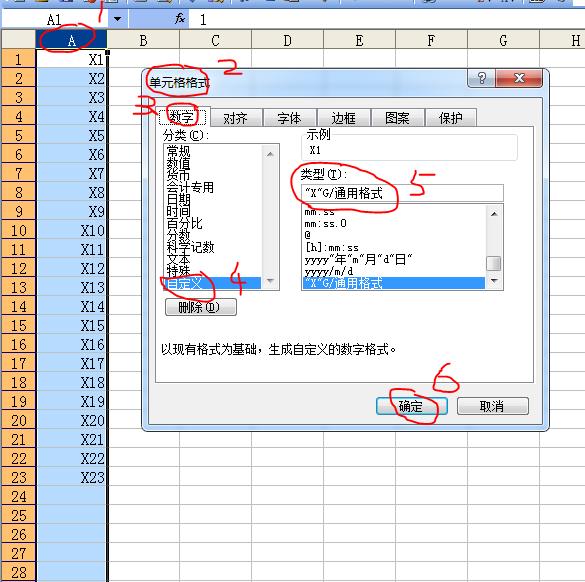Click the type list scroll up arrow
Viewport: 585px width, 582px height.
[x=494, y=213]
